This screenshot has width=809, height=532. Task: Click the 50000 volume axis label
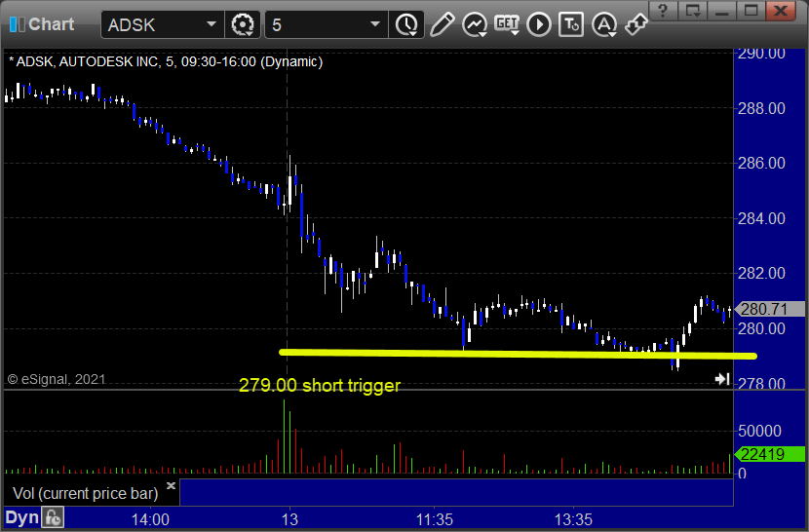click(759, 431)
